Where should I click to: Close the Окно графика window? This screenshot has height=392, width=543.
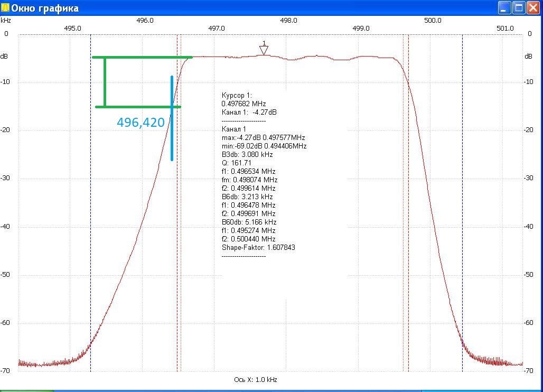533,7
